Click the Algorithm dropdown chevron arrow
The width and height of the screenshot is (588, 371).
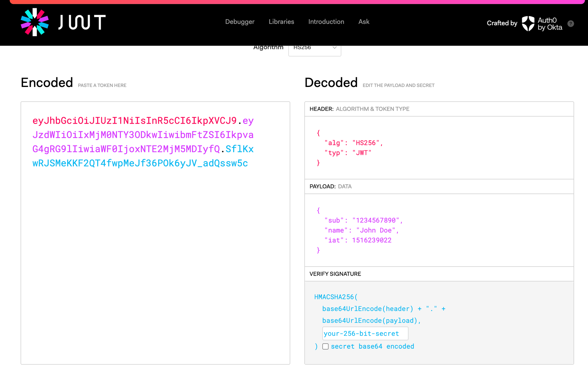click(x=334, y=48)
